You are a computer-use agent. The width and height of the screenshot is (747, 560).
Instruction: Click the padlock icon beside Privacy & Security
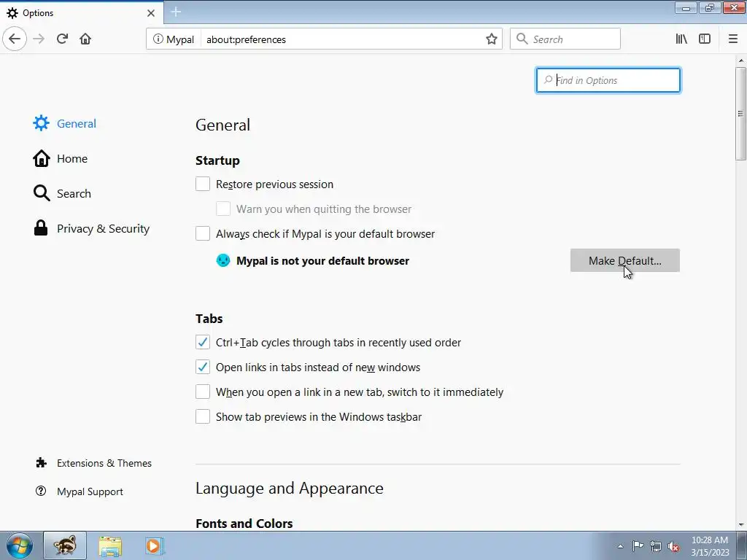(41, 227)
